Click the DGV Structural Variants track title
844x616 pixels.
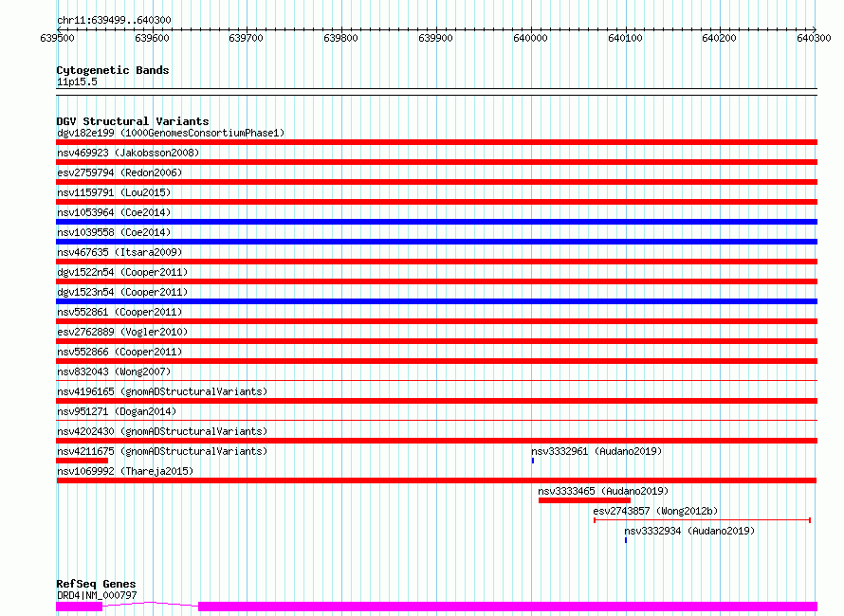point(133,121)
